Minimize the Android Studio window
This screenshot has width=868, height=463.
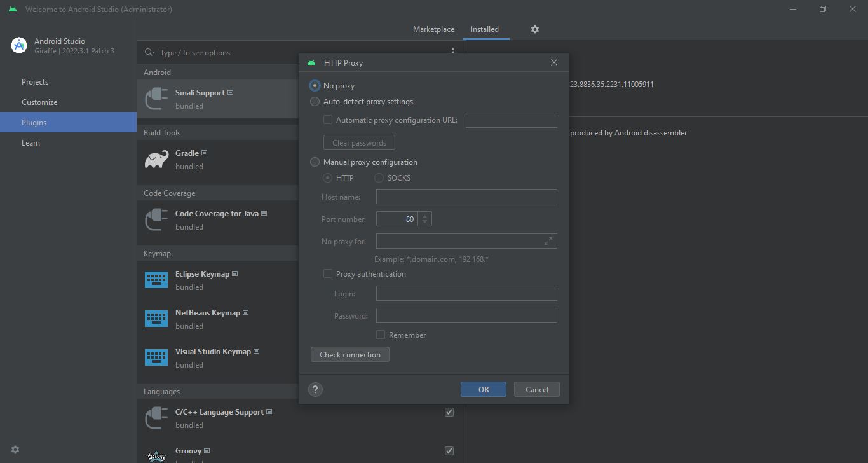pos(793,9)
